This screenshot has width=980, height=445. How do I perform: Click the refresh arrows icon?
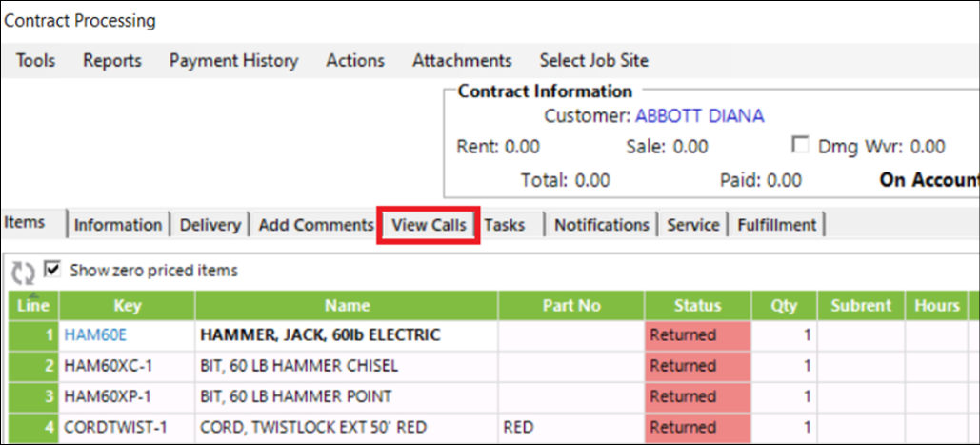click(22, 273)
